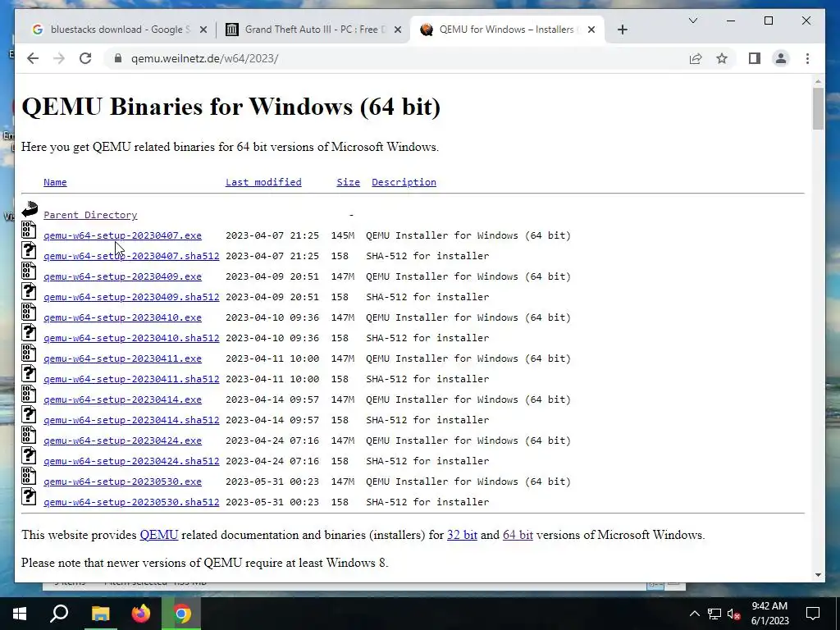Close the Grand Theft Auto III tab
840x630 pixels.
click(398, 30)
